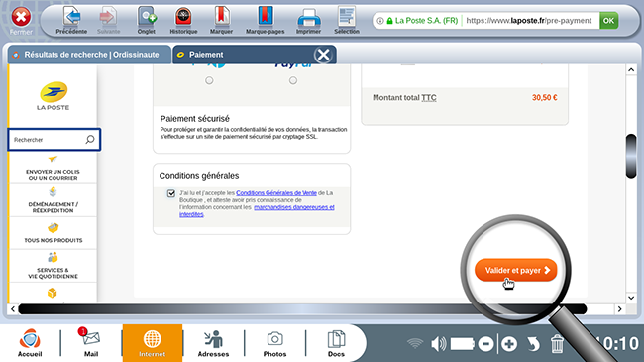This screenshot has height=362, width=644.
Task: Switch to Résultats de recherche tab
Action: click(89, 55)
